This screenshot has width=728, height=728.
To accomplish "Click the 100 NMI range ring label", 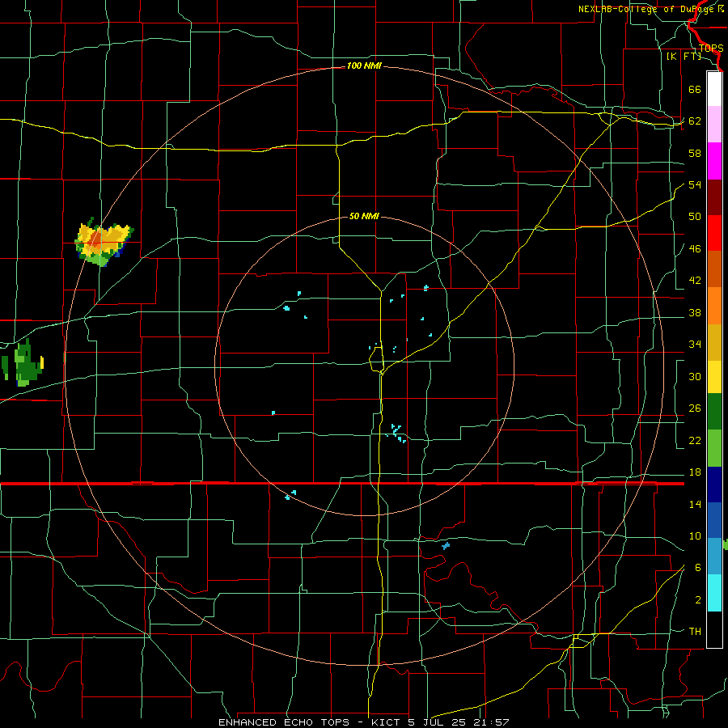I will (x=364, y=66).
